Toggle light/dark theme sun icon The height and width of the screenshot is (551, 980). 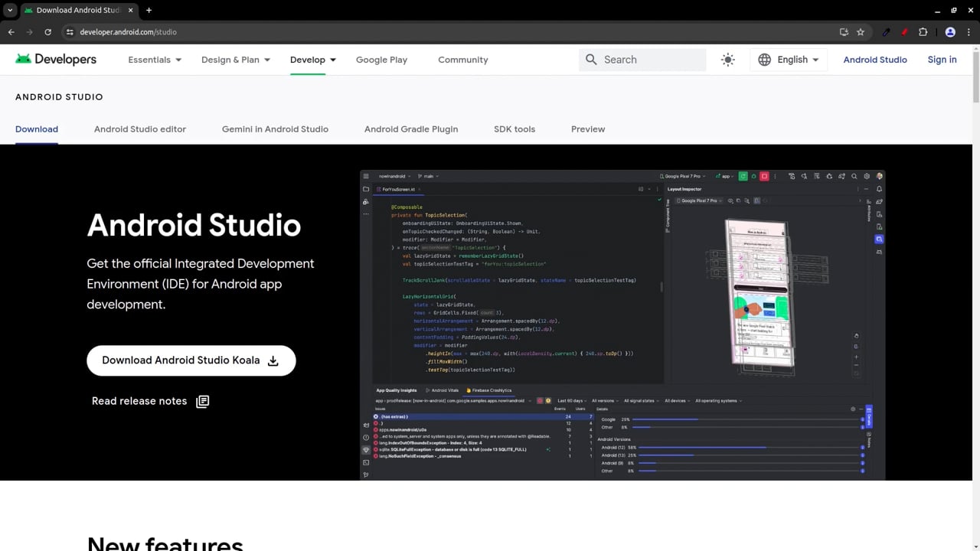pyautogui.click(x=728, y=60)
